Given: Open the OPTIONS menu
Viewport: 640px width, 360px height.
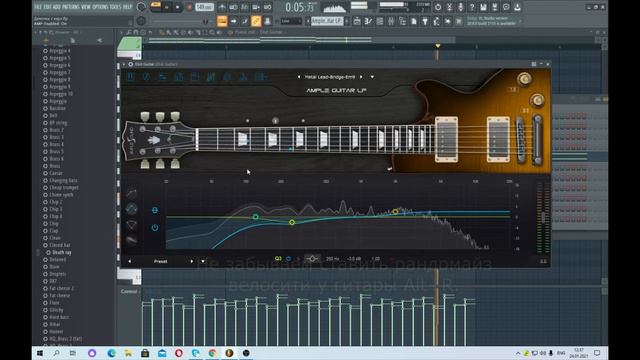Looking at the screenshot, I should click(x=100, y=7).
